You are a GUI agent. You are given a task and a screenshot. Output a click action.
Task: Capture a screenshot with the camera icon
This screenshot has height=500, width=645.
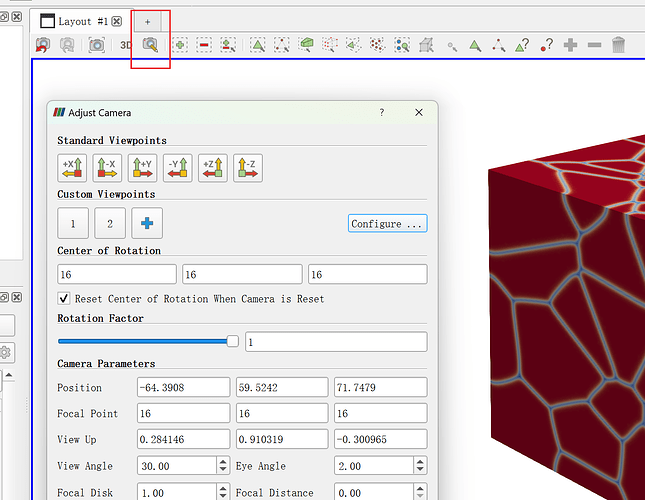click(97, 45)
